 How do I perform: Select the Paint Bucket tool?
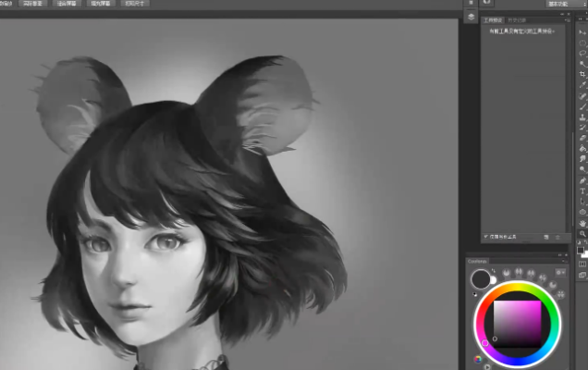[x=582, y=149]
